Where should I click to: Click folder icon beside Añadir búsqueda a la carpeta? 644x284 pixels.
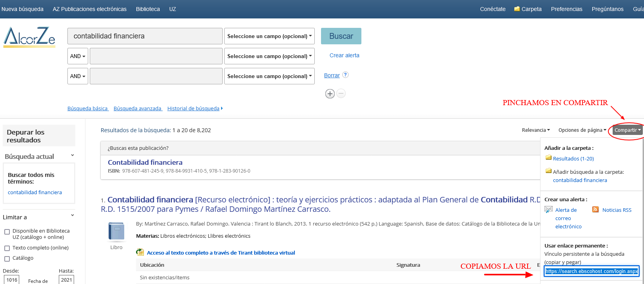pos(549,171)
